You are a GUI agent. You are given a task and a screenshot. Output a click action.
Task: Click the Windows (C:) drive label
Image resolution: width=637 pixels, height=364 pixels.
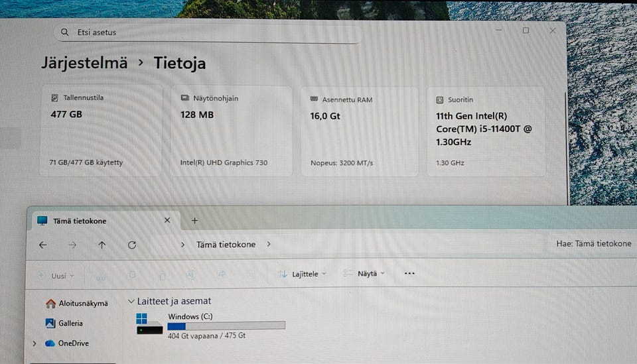pos(190,316)
